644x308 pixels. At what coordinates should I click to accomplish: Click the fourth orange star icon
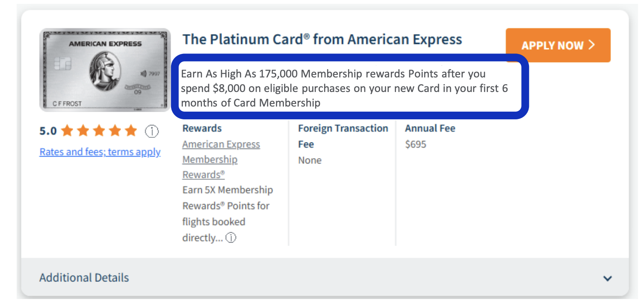pos(115,131)
